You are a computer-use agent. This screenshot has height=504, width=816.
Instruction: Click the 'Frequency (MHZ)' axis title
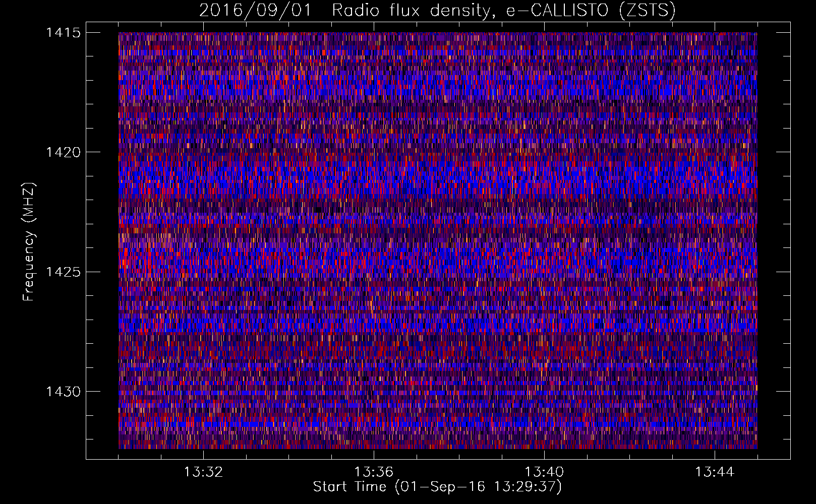(29, 241)
